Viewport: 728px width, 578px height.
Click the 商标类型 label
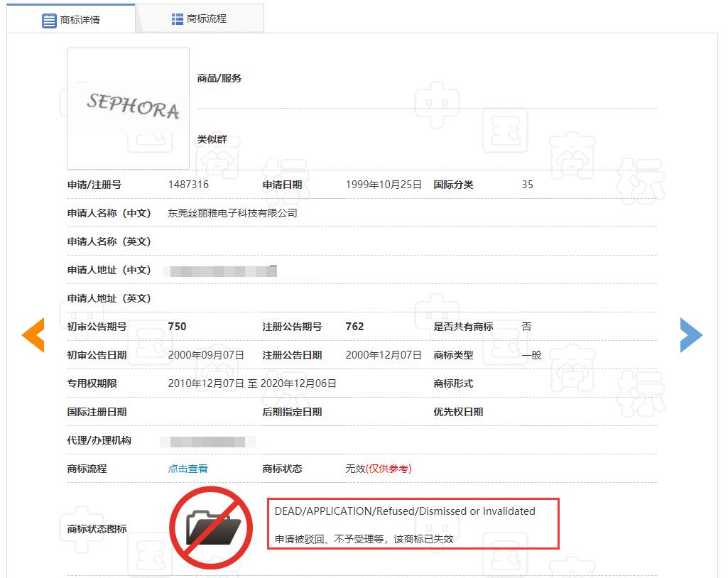453,355
